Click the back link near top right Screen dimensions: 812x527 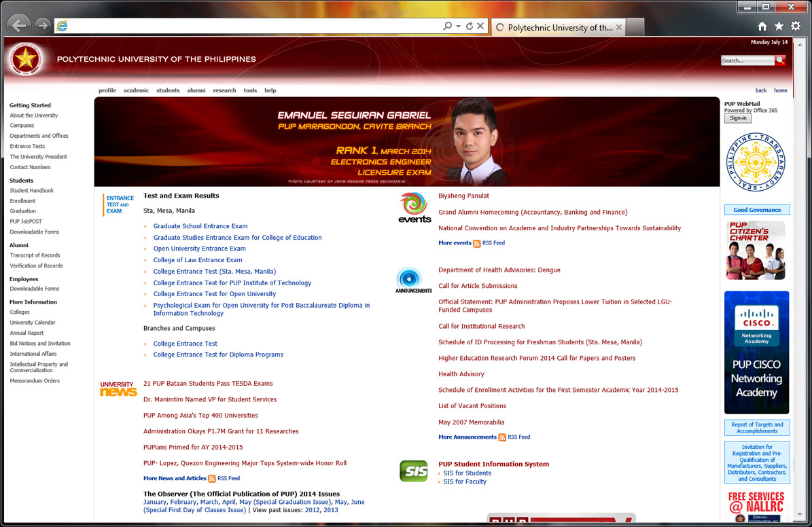(x=761, y=90)
